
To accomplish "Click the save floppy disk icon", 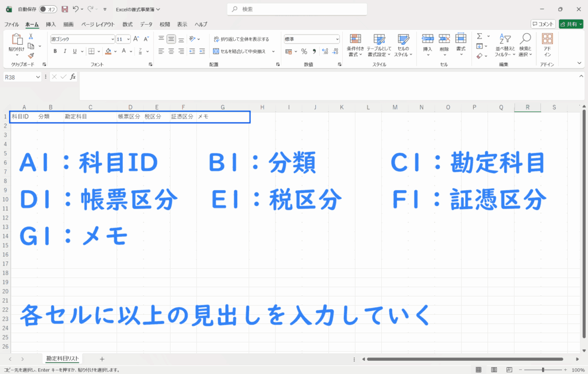I will 64,9.
